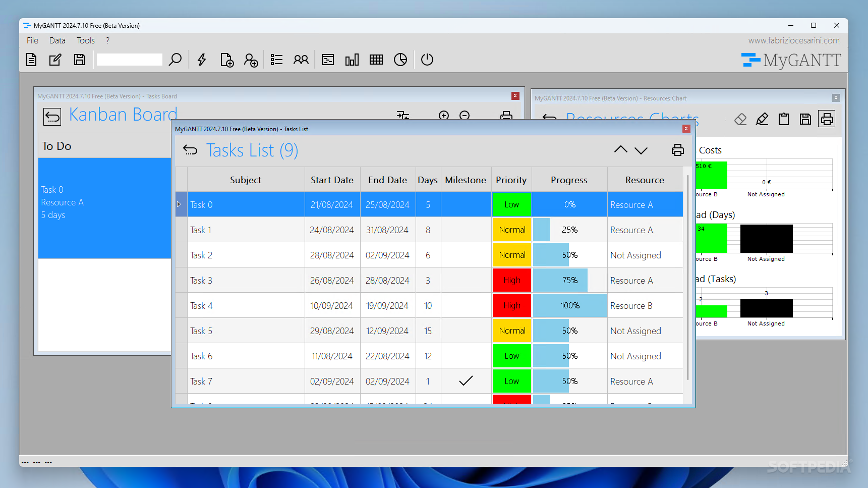Click the add resource person icon
The width and height of the screenshot is (868, 488).
pos(251,60)
